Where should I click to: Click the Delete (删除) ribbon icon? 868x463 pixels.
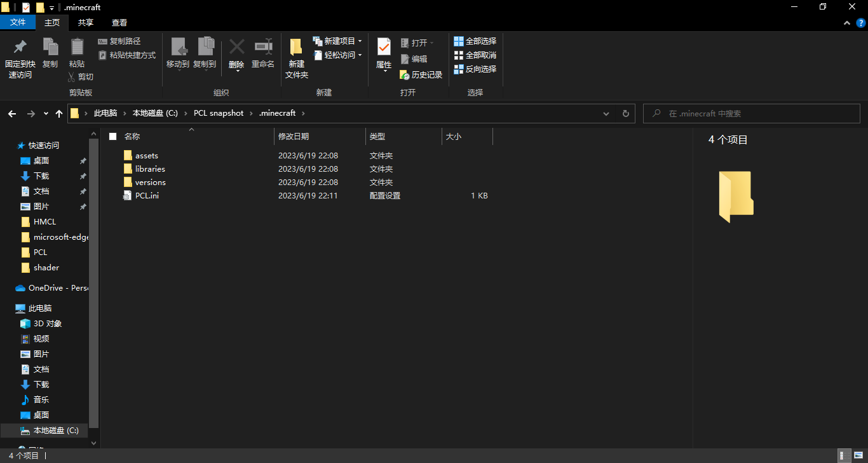pyautogui.click(x=236, y=54)
